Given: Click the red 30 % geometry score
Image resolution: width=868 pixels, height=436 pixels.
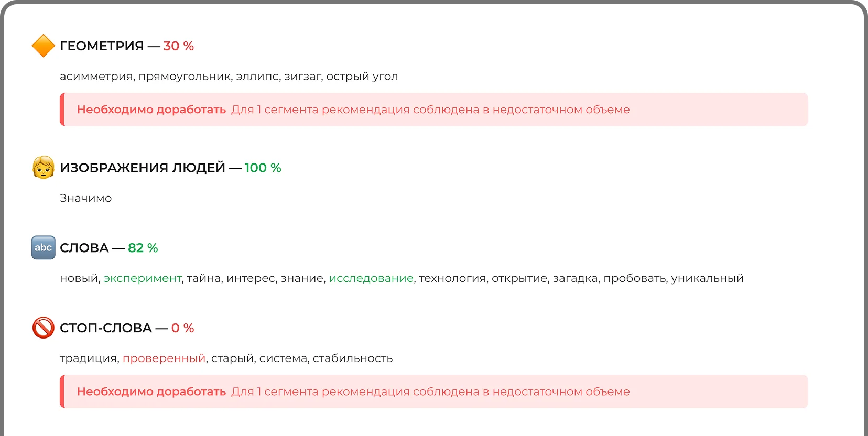Looking at the screenshot, I should point(178,46).
